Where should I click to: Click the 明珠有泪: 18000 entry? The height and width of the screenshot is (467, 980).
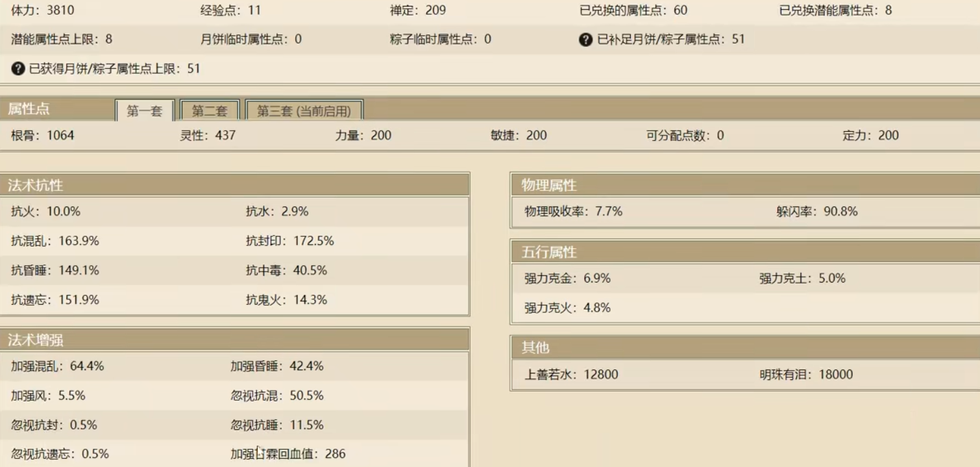(x=806, y=375)
